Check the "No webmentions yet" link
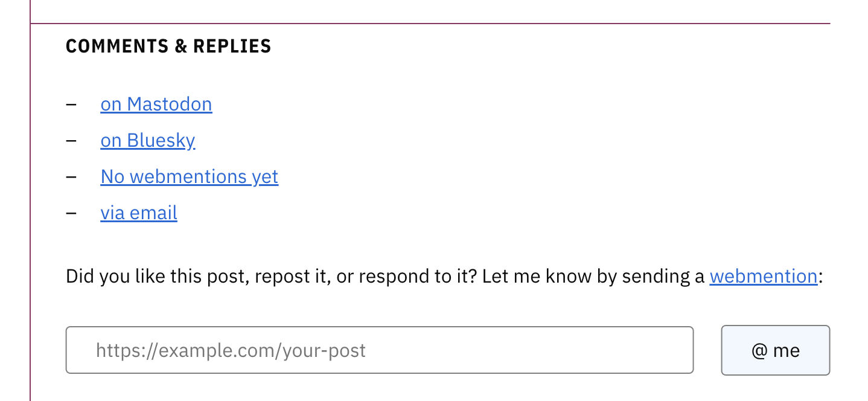868x401 pixels. (x=189, y=176)
